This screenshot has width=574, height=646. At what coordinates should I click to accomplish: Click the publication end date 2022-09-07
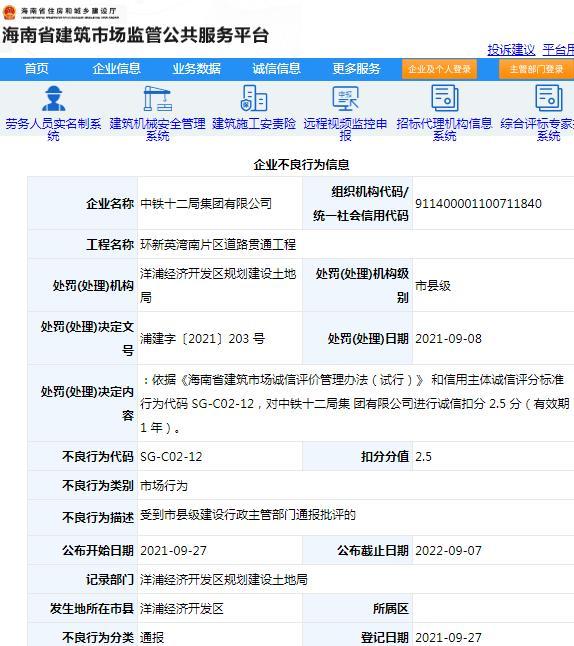tap(448, 551)
